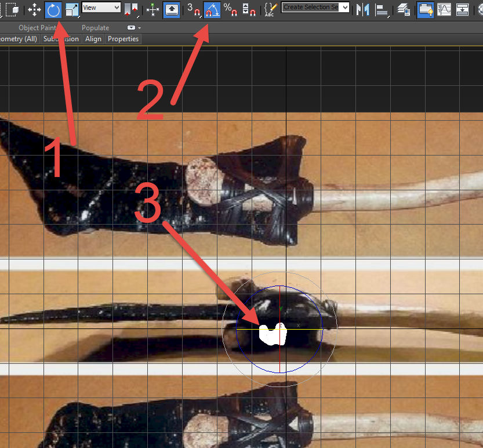The image size is (483, 448).
Task: Expand the Align flyout on the ribbon
Action: pos(93,39)
